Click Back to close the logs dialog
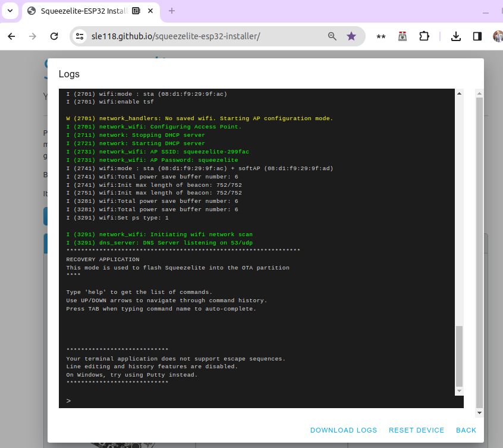 click(466, 430)
